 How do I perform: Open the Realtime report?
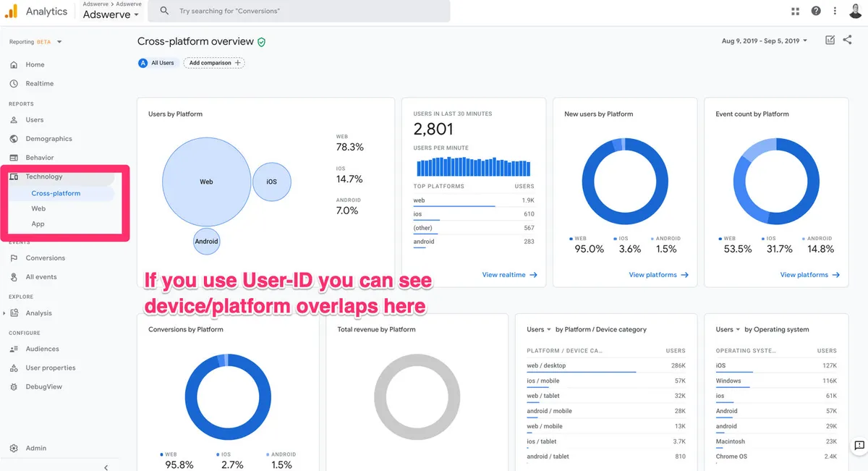point(39,83)
